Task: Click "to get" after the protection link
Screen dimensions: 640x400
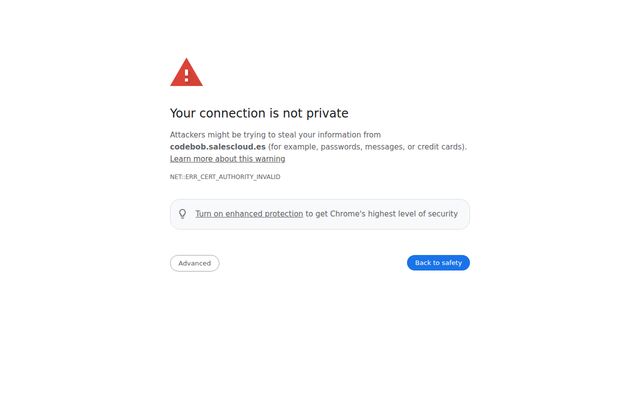Action: pyautogui.click(x=317, y=214)
